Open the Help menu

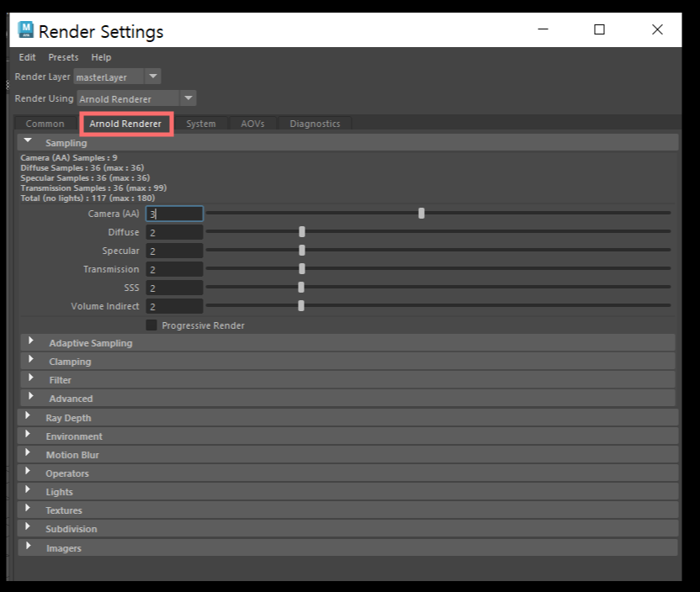pyautogui.click(x=101, y=57)
